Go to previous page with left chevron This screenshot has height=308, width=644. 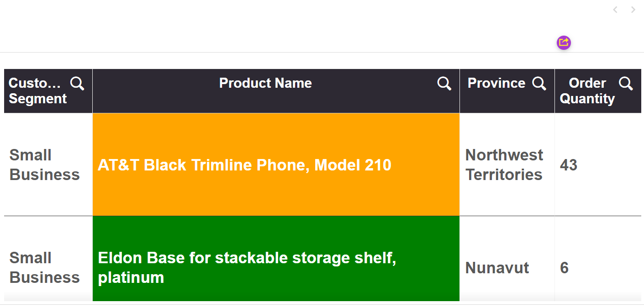tap(615, 10)
